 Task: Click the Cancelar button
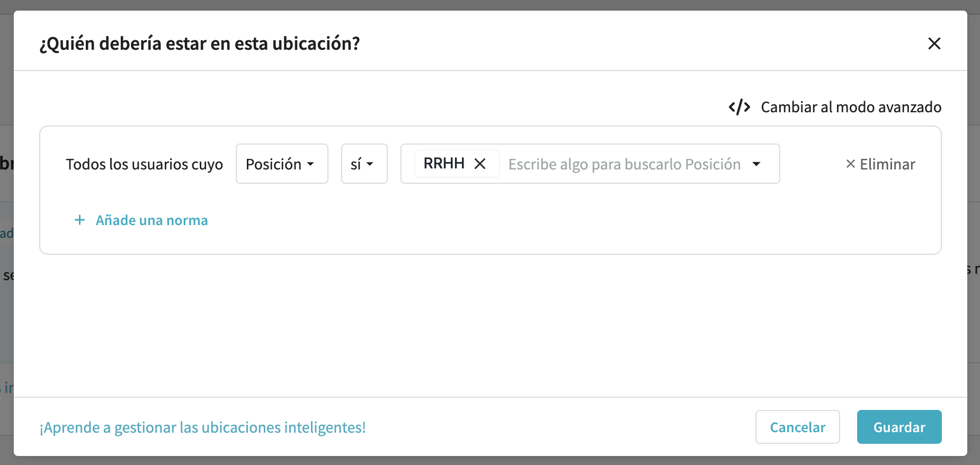click(x=797, y=427)
